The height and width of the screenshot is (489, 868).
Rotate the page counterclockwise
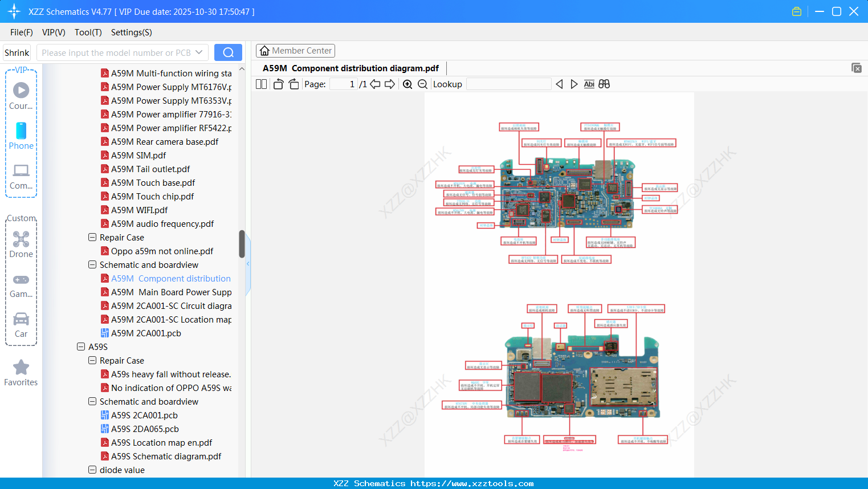tap(278, 84)
